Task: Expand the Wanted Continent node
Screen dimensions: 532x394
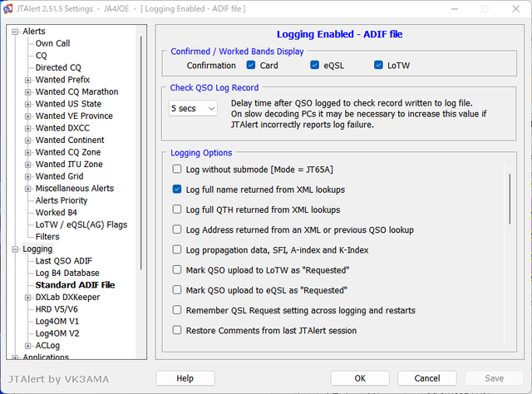Action: 27,140
